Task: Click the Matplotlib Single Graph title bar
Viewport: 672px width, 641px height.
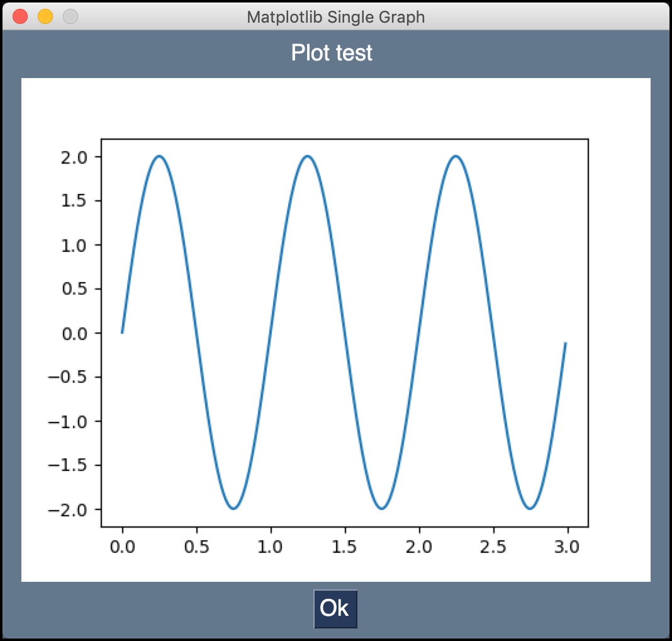Action: 336,17
